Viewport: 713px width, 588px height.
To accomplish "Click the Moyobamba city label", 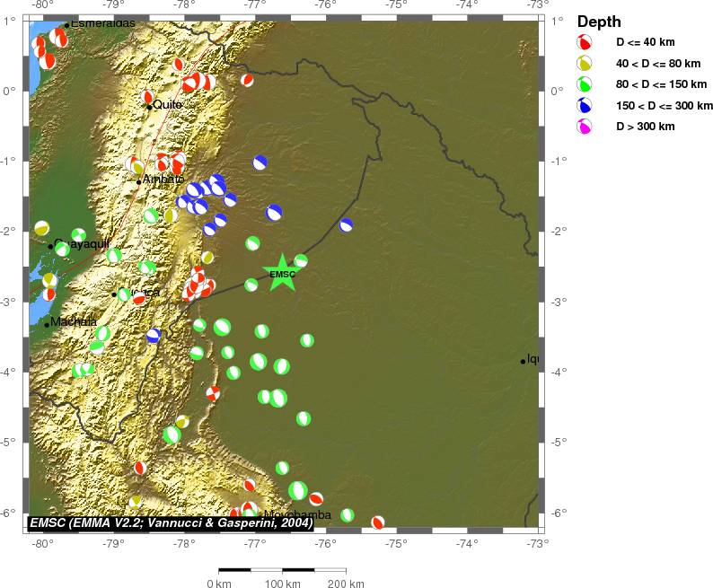I will (299, 515).
